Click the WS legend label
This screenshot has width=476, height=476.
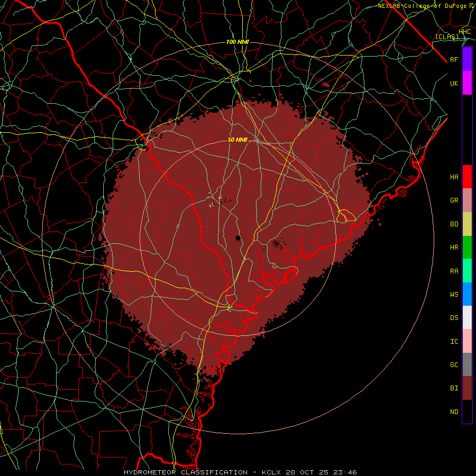pyautogui.click(x=454, y=294)
